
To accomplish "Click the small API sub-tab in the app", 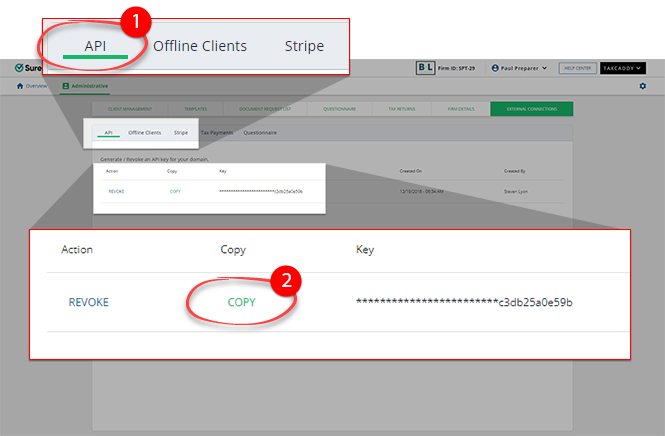I will pos(109,133).
